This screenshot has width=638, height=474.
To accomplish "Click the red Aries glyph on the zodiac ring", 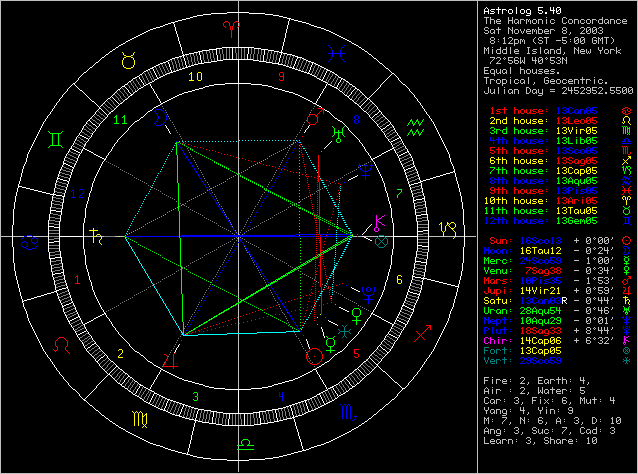I will (231, 29).
